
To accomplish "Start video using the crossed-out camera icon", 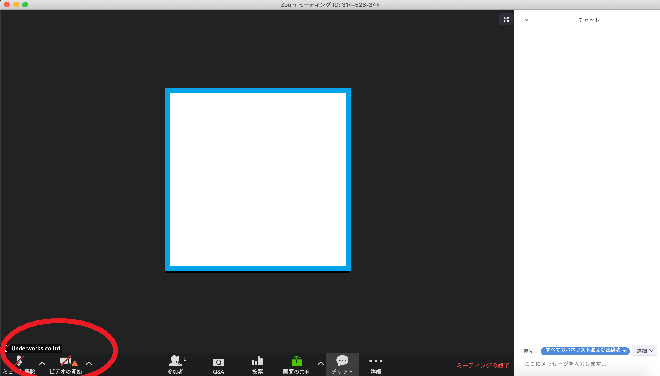I will [x=66, y=361].
